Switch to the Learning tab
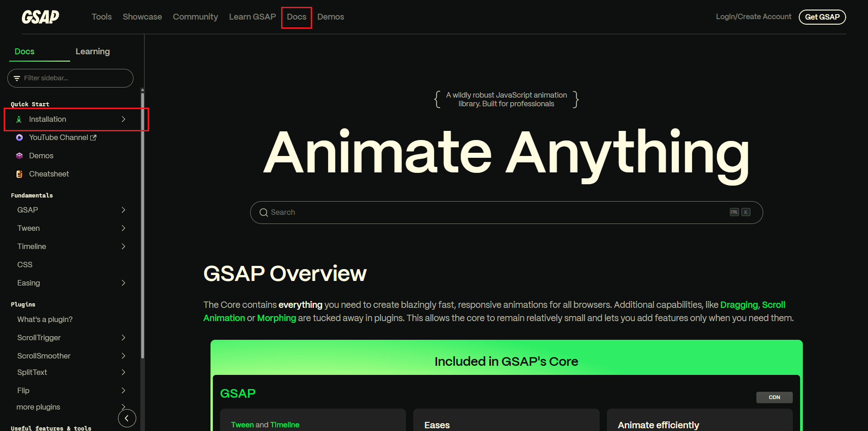This screenshot has width=868, height=431. [x=92, y=52]
